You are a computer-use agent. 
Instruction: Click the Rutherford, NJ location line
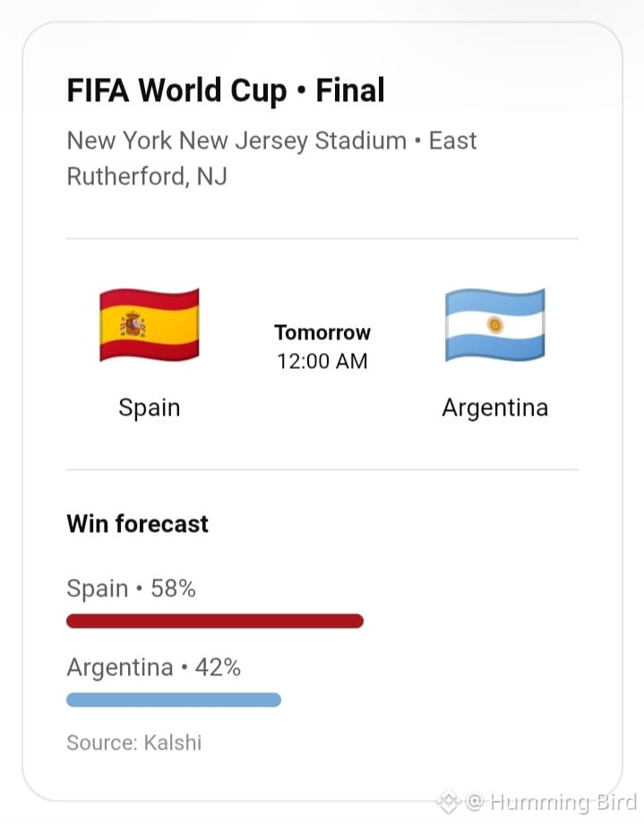tap(147, 176)
